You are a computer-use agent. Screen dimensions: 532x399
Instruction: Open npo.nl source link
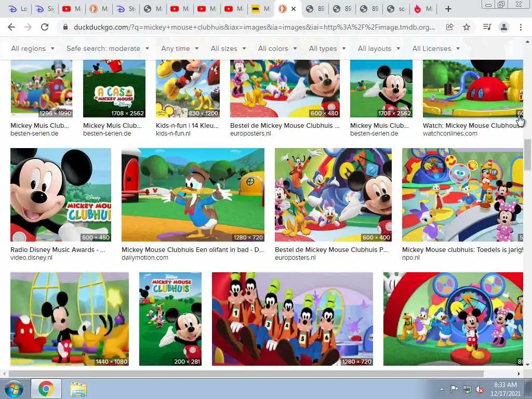click(411, 258)
